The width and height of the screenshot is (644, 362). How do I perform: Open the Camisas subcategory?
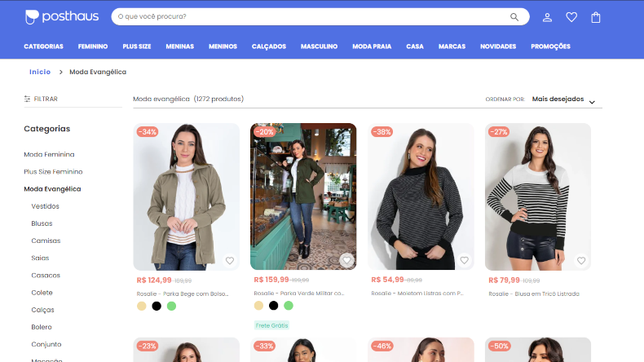(x=46, y=241)
